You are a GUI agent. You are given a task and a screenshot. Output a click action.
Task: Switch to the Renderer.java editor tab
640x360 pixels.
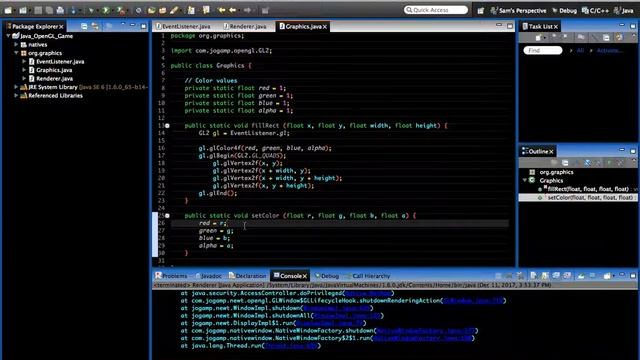pyautogui.click(x=245, y=27)
